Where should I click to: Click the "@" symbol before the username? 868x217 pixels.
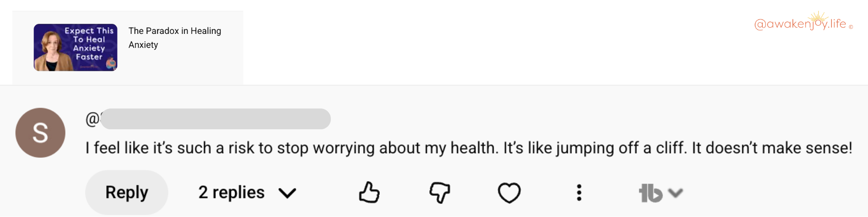[92, 119]
